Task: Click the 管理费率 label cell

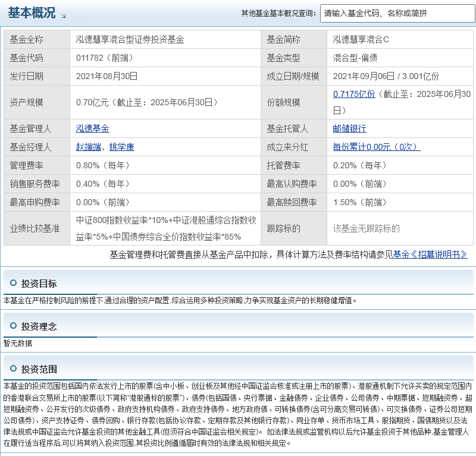Action: pyautogui.click(x=37, y=166)
